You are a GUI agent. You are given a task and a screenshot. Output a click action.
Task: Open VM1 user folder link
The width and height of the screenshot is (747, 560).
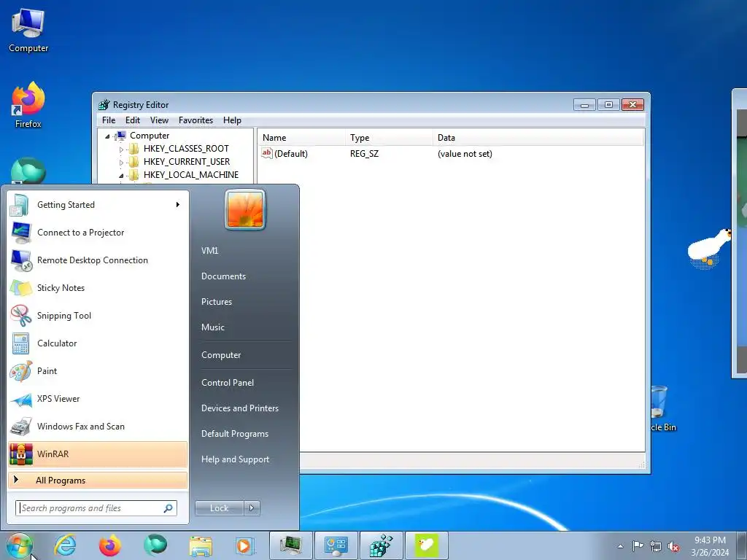tap(209, 251)
